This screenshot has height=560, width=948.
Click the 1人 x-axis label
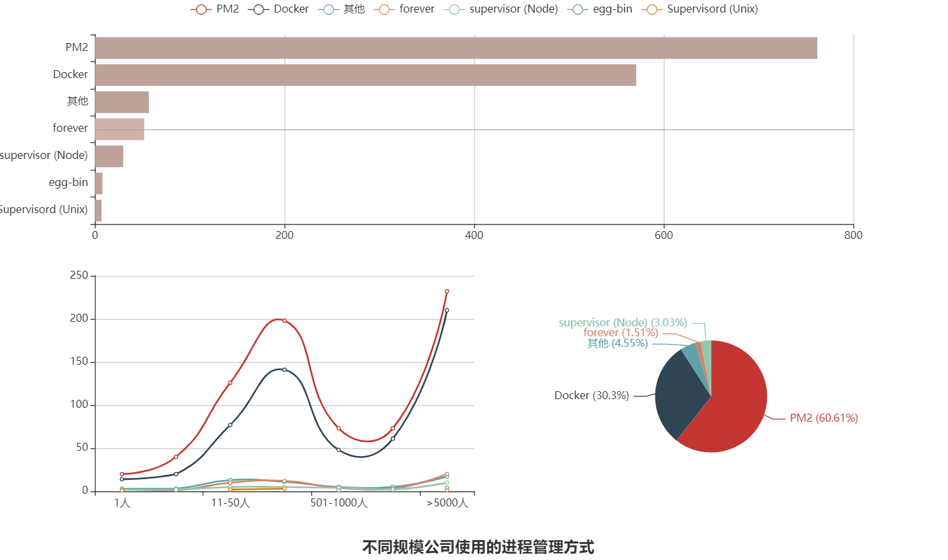[x=122, y=503]
